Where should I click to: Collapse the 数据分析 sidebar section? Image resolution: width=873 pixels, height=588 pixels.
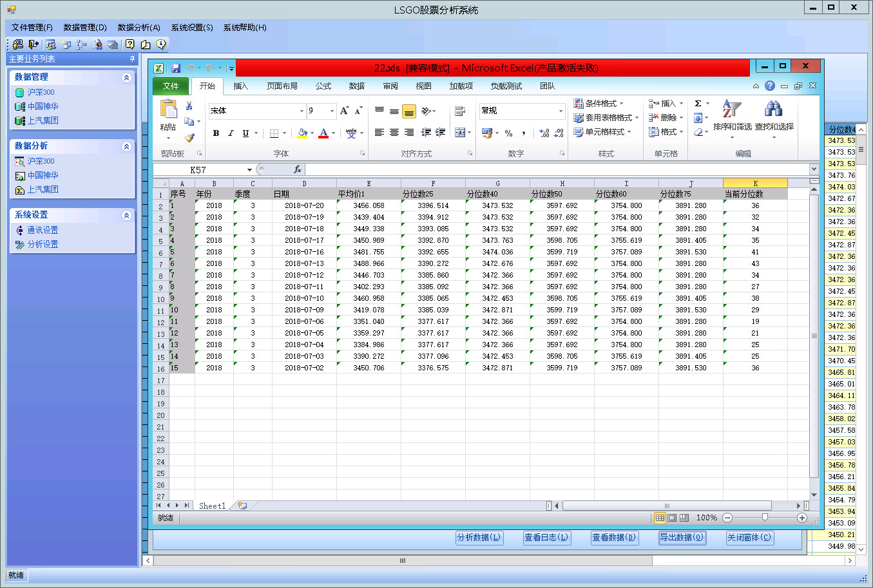pos(126,146)
